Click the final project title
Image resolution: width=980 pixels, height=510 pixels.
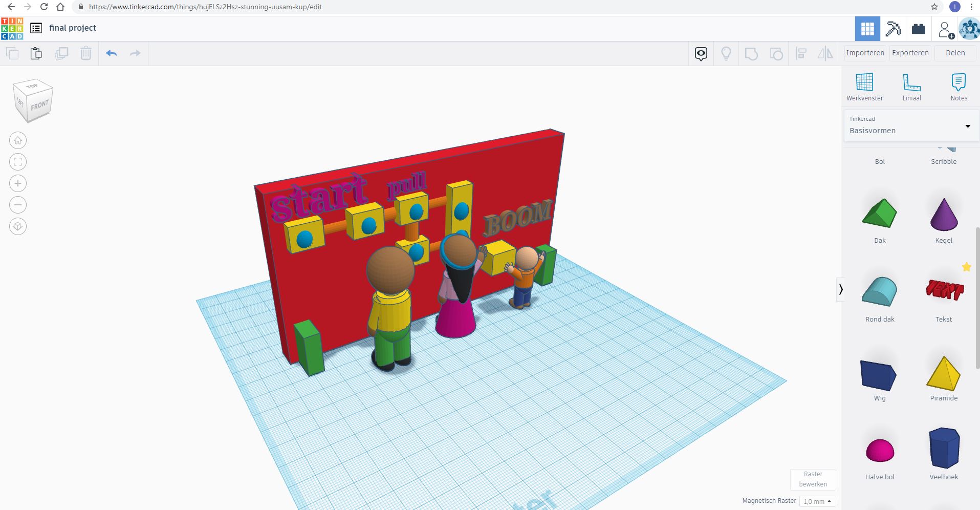pyautogui.click(x=73, y=28)
